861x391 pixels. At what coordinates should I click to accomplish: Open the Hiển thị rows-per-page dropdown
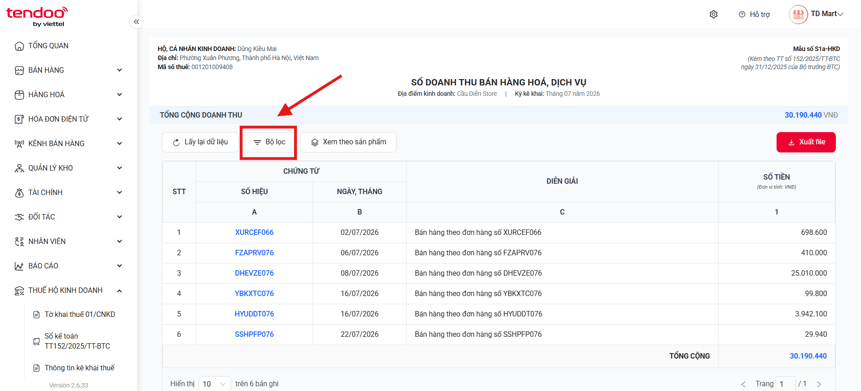[x=215, y=384]
